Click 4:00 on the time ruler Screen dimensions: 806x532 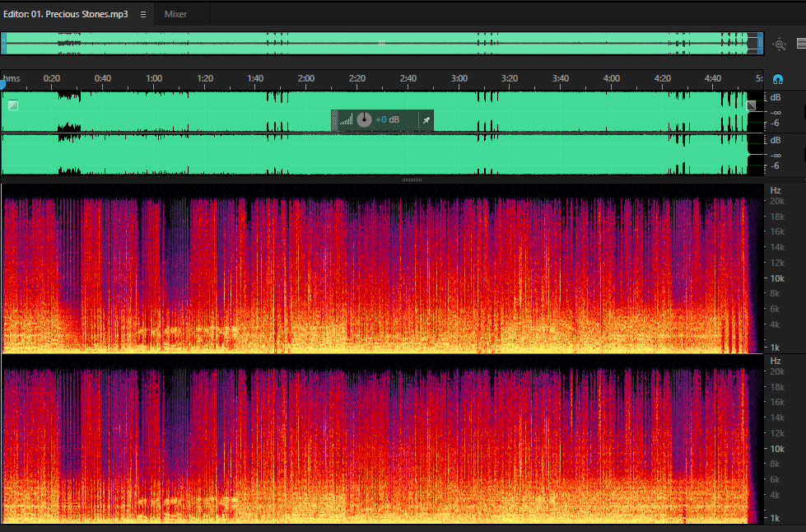[x=611, y=78]
